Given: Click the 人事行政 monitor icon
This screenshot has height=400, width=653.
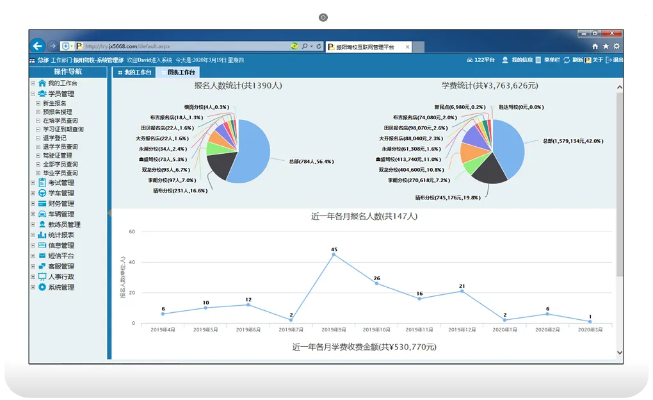Looking at the screenshot, I should point(42,276).
